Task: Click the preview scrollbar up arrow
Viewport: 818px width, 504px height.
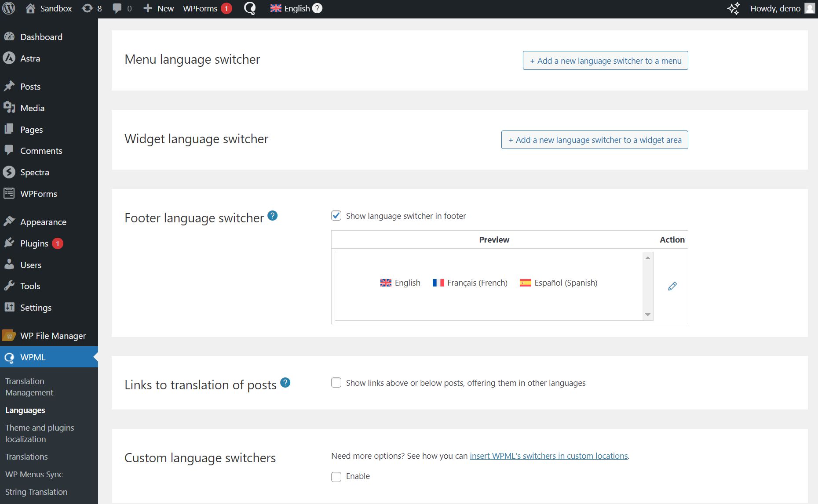Action: 648,258
